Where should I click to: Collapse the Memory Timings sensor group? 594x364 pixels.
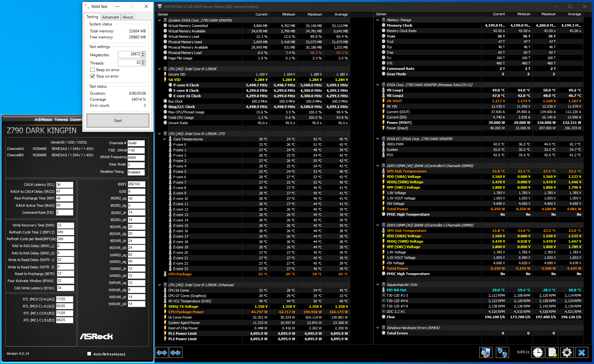[x=378, y=20]
